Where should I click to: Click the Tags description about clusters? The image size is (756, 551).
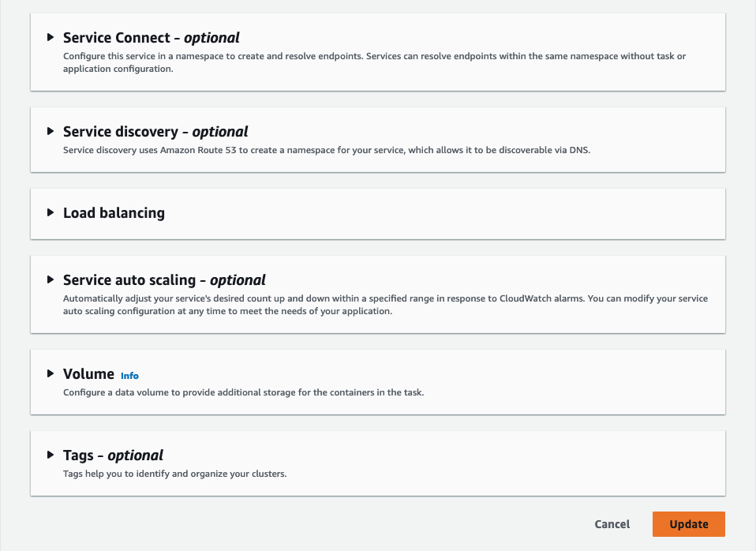[175, 474]
